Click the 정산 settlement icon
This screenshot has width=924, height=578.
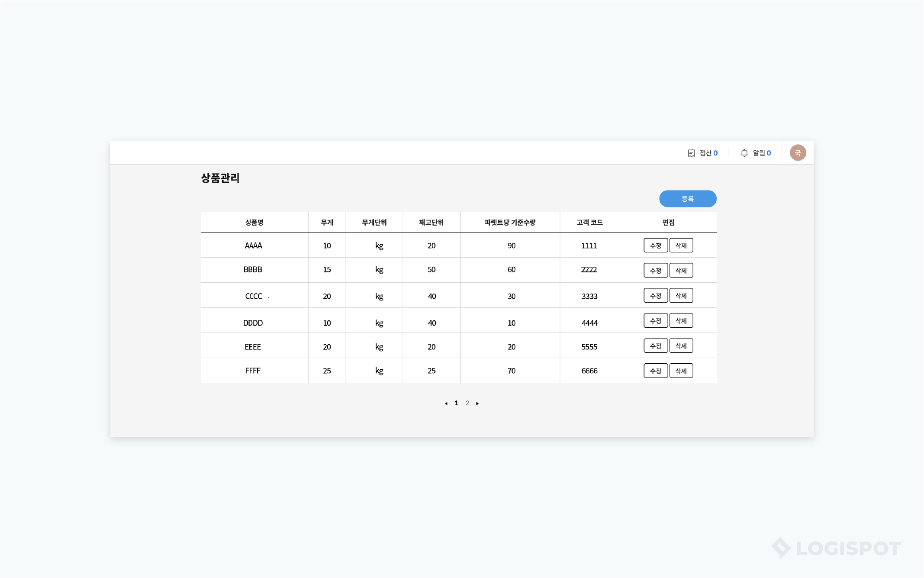691,153
